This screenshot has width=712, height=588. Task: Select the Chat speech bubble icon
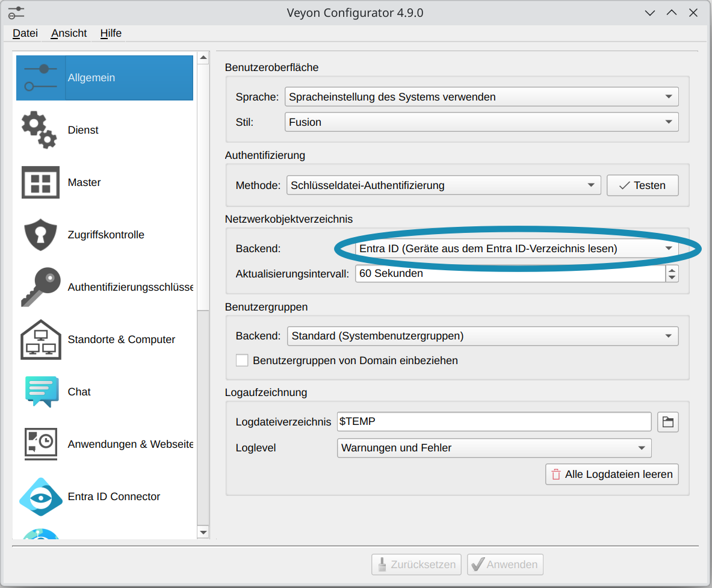pos(40,392)
